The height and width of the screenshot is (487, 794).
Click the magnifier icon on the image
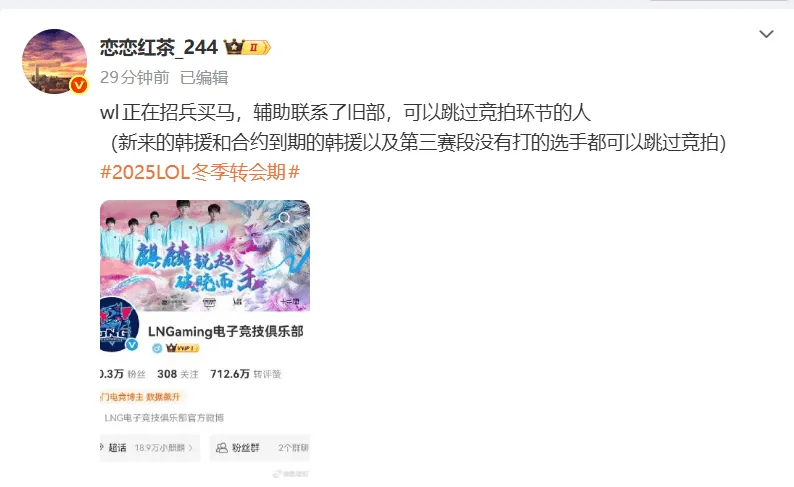pos(285,218)
